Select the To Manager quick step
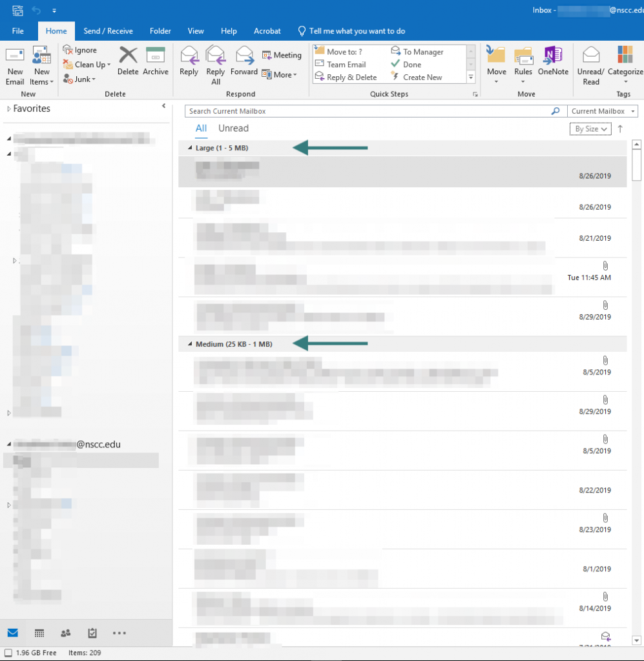Image resolution: width=644 pixels, height=661 pixels. [417, 52]
